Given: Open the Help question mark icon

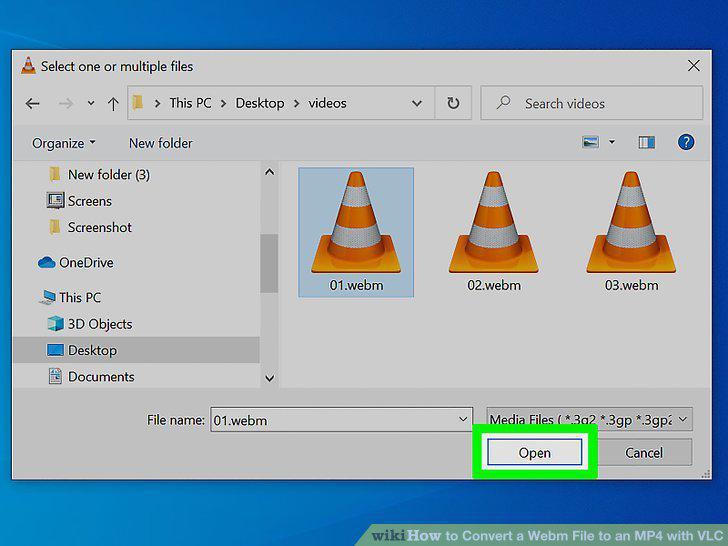Looking at the screenshot, I should pos(686,142).
